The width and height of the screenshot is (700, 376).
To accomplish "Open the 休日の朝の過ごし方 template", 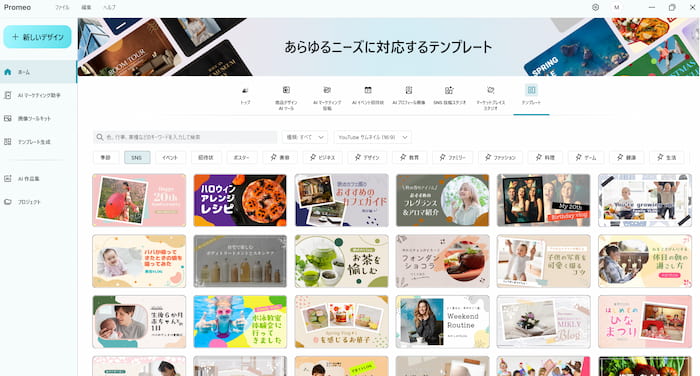I will (645, 261).
